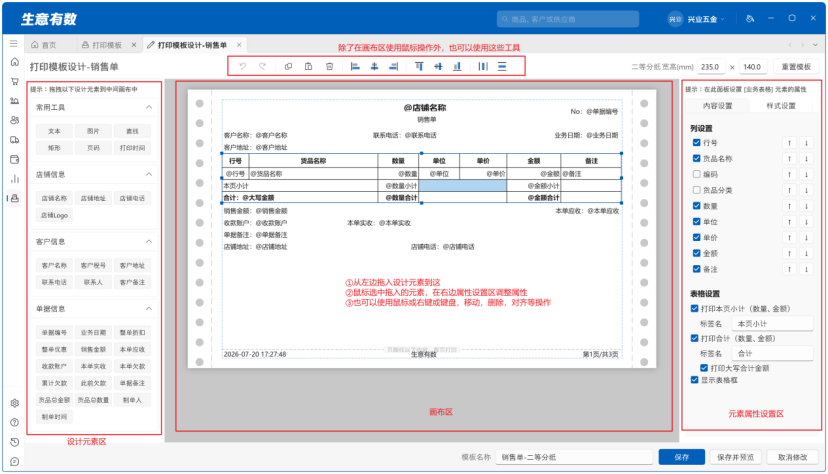
Task: Align elements to bottom edge icon
Action: [457, 67]
